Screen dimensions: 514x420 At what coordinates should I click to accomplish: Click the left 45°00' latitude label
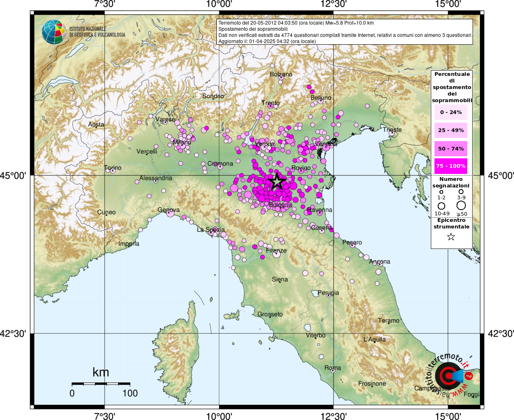[x=13, y=176]
